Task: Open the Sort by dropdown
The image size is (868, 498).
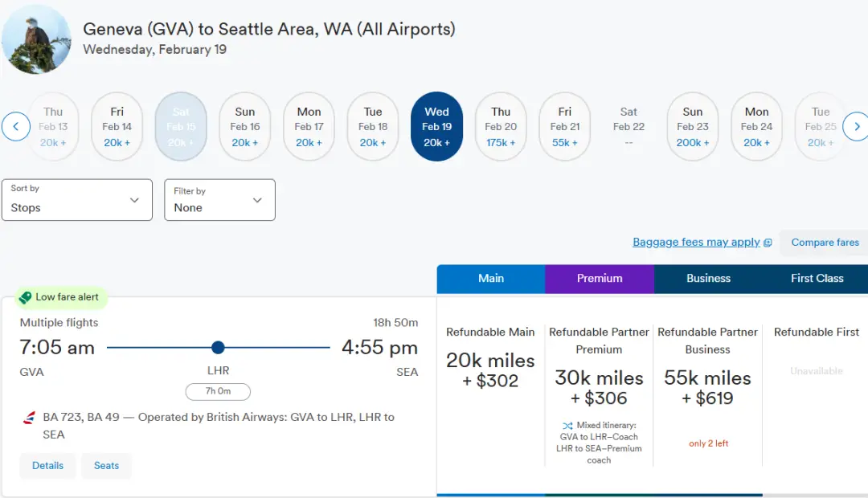Action: coord(77,200)
